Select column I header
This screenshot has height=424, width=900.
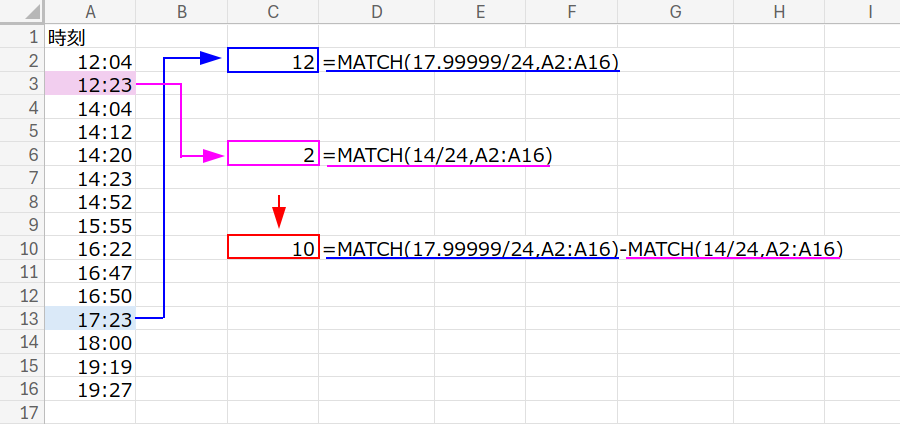tap(870, 12)
